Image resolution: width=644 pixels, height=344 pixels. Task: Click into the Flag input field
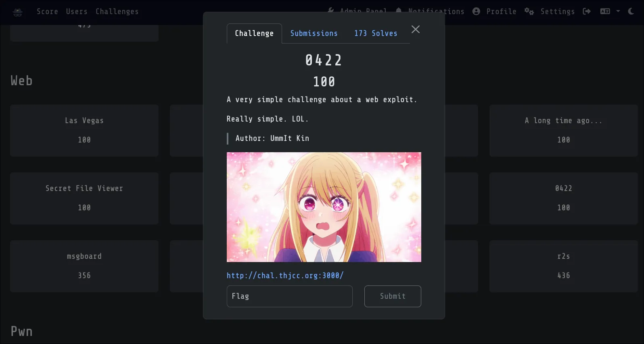click(x=289, y=296)
